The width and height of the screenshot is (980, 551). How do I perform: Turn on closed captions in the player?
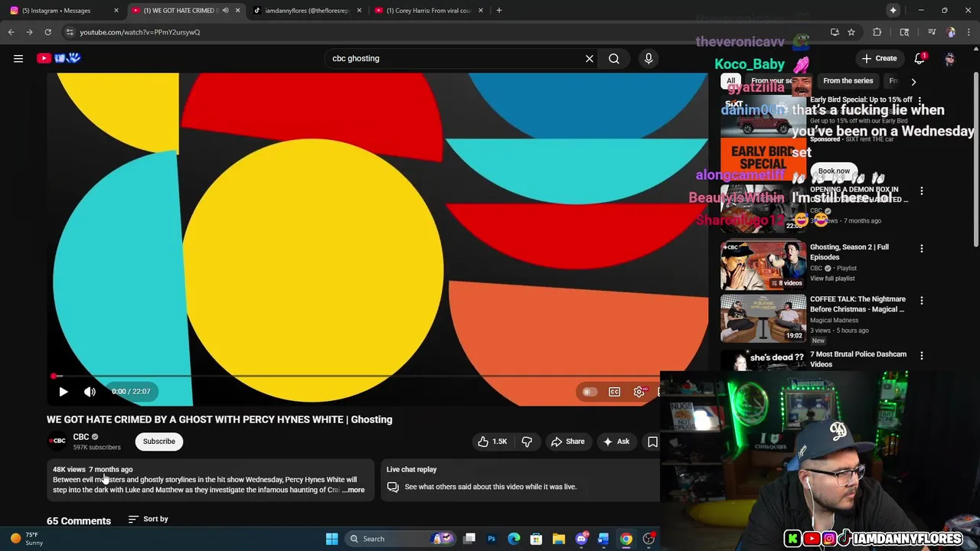click(614, 392)
